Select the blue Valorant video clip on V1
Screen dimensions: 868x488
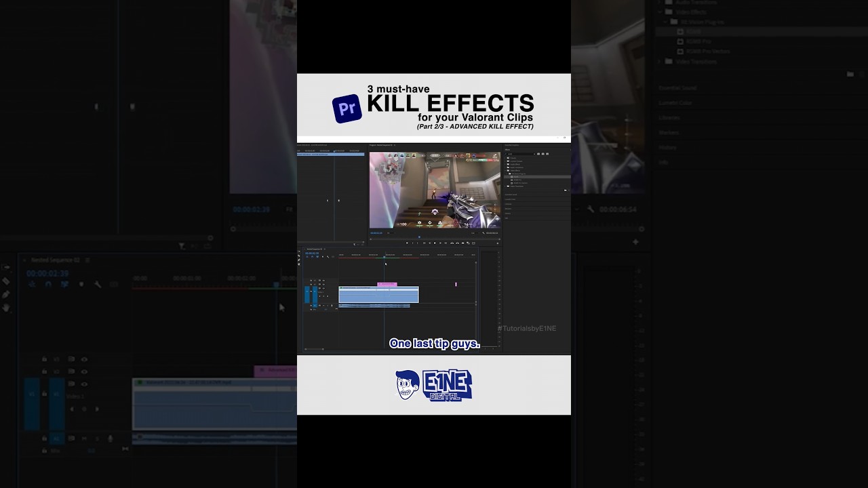[x=378, y=295]
